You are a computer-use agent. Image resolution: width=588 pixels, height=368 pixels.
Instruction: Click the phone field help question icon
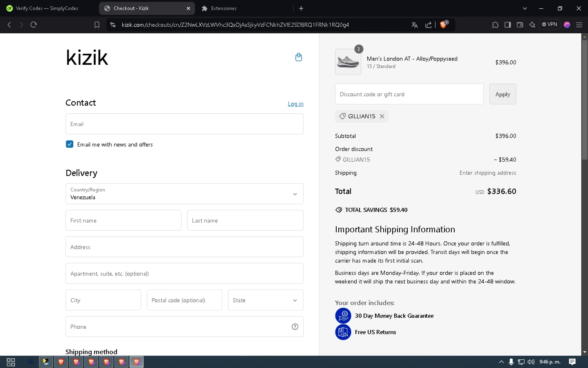(x=295, y=327)
